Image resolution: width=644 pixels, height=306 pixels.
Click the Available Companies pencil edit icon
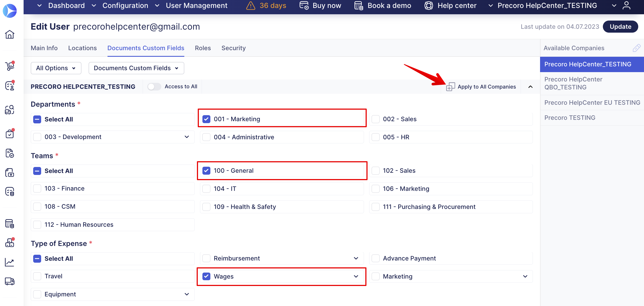point(636,48)
